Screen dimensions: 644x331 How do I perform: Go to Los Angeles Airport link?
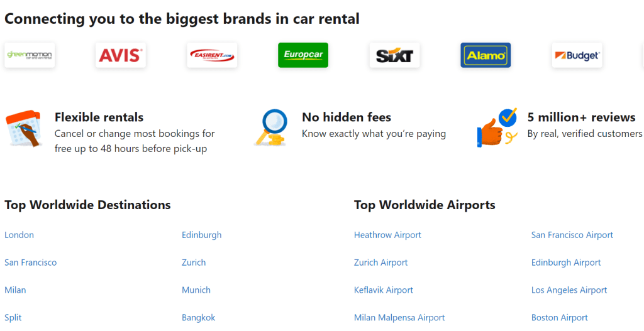(569, 290)
